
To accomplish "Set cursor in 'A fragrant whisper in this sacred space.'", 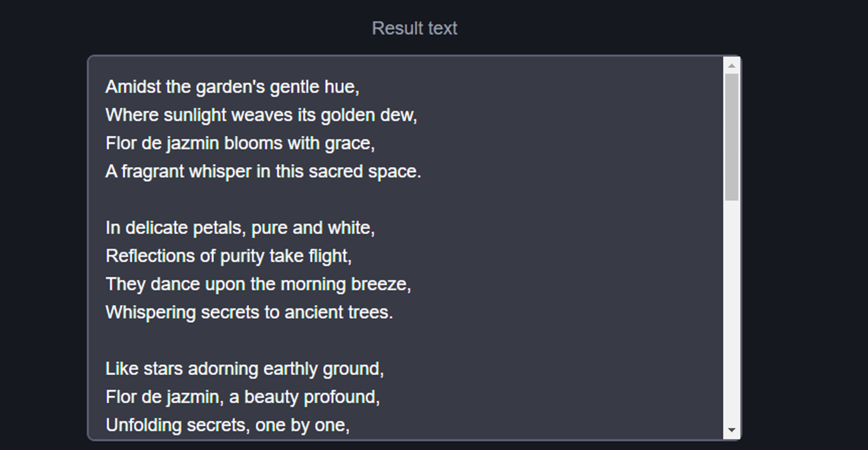I will click(263, 172).
